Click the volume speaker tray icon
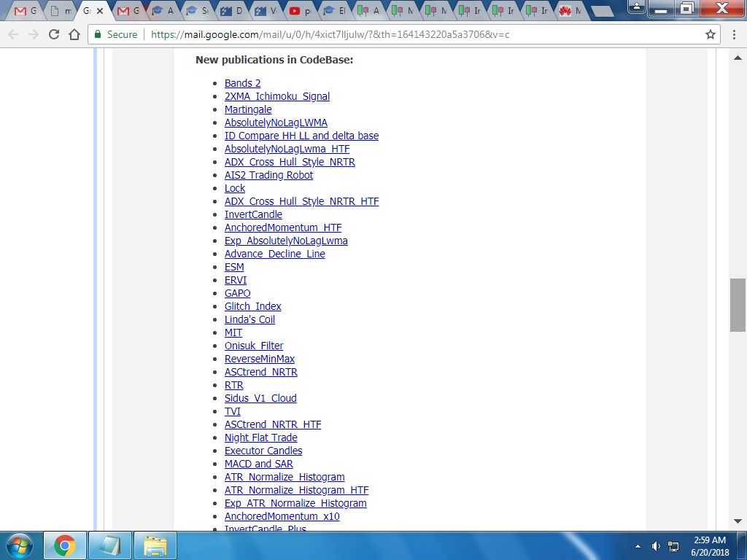 [x=656, y=546]
